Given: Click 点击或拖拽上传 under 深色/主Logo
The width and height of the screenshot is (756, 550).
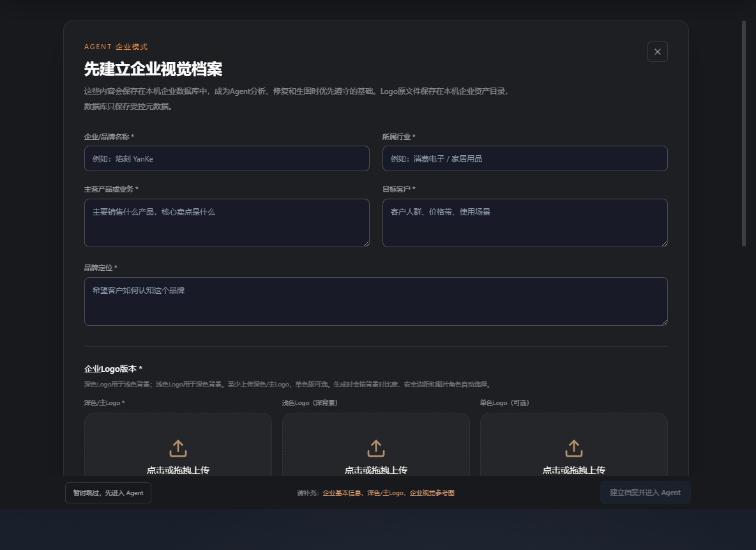Looking at the screenshot, I should [178, 470].
